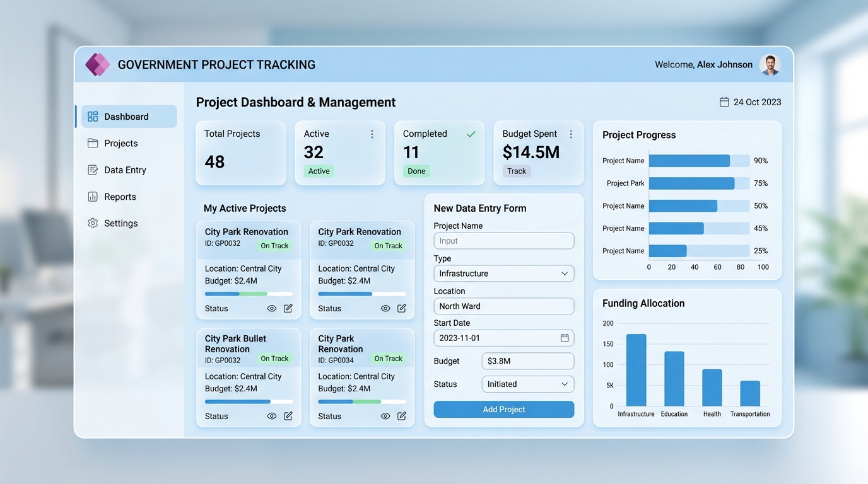Click the edit icon on project GP0034
The image size is (868, 484).
click(402, 416)
